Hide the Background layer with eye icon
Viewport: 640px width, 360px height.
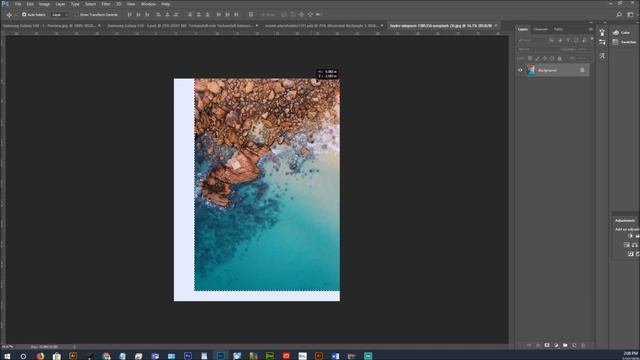[x=520, y=70]
